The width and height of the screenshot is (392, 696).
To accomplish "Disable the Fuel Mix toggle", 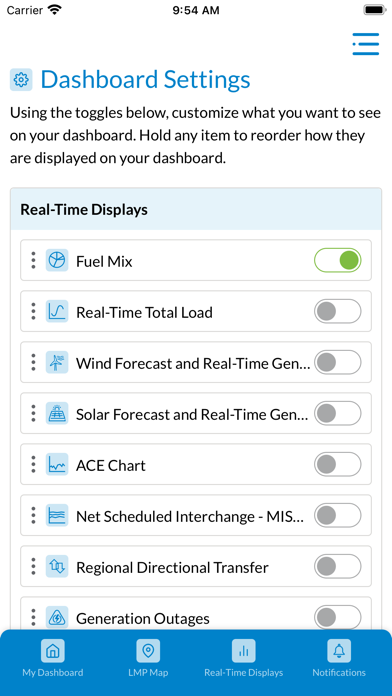I will click(x=338, y=261).
